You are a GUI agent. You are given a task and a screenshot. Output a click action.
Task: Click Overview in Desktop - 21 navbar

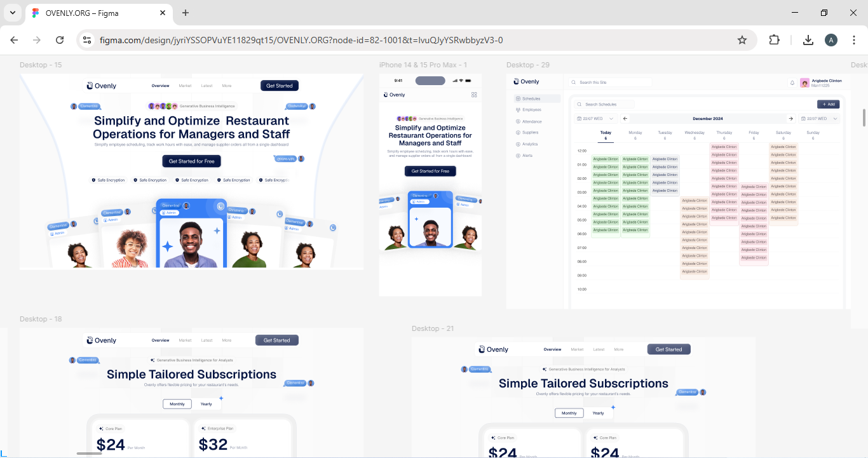(x=553, y=349)
